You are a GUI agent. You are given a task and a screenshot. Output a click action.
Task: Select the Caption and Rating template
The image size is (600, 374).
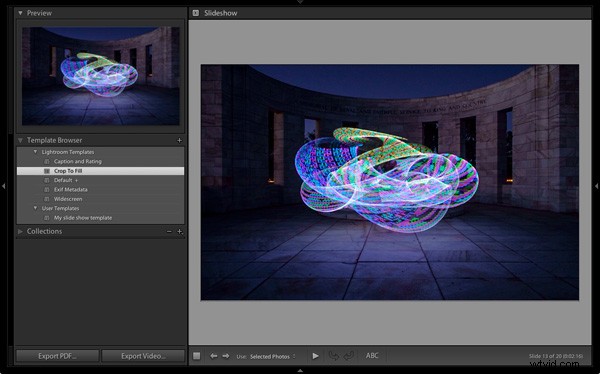[100, 162]
